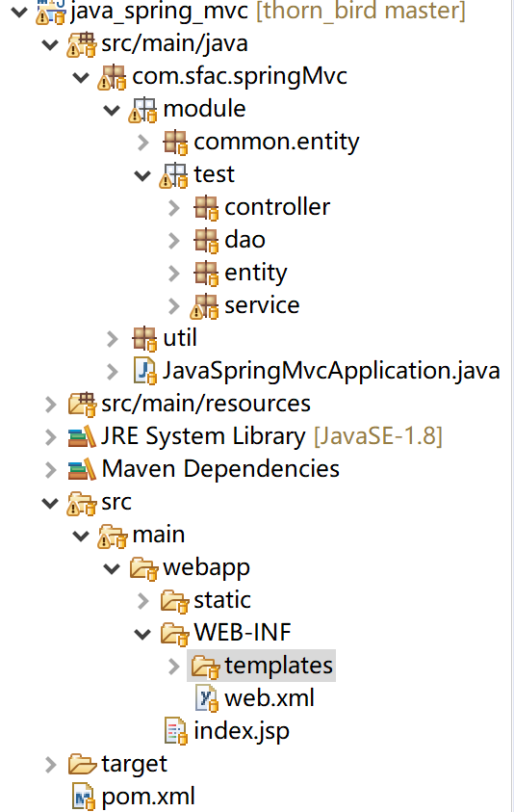Click the controller package icon
The width and height of the screenshot is (514, 812).
point(206,208)
